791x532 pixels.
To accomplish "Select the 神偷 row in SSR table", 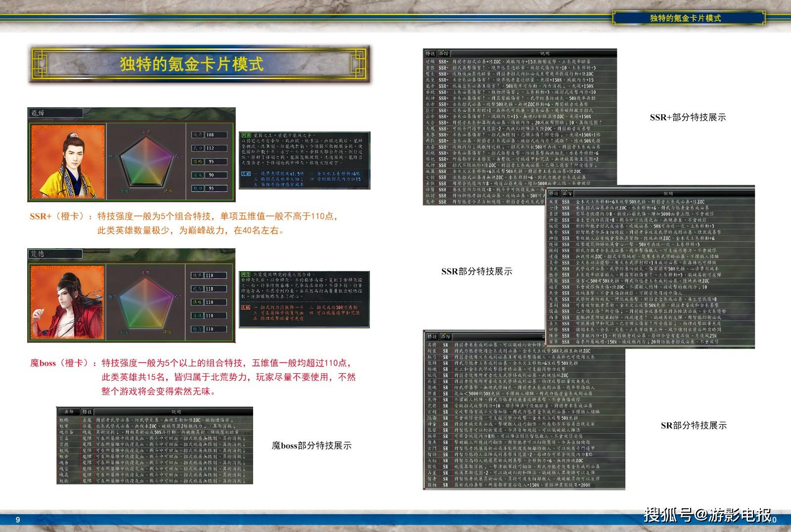I will point(651,238).
